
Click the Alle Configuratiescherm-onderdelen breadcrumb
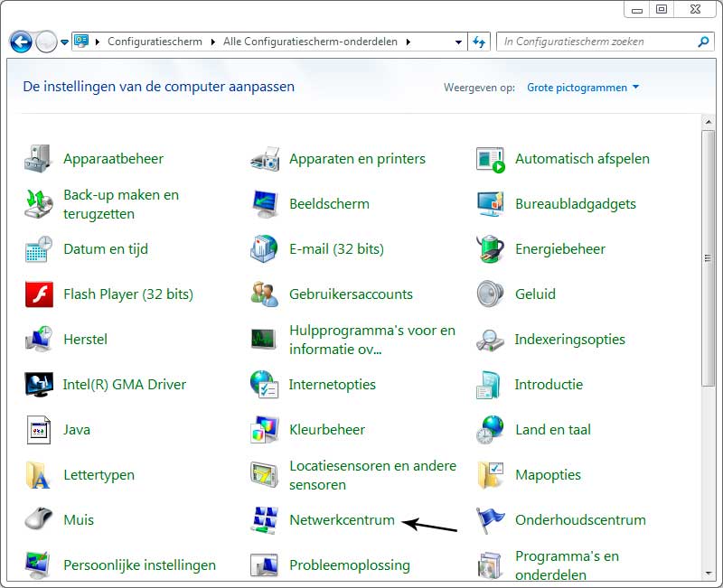pos(310,42)
